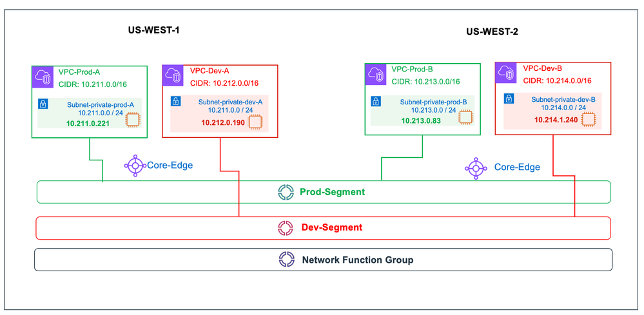The image size is (644, 315).
Task: Click the VPC-Prod-A cloud icon
Action: pyautogui.click(x=44, y=77)
